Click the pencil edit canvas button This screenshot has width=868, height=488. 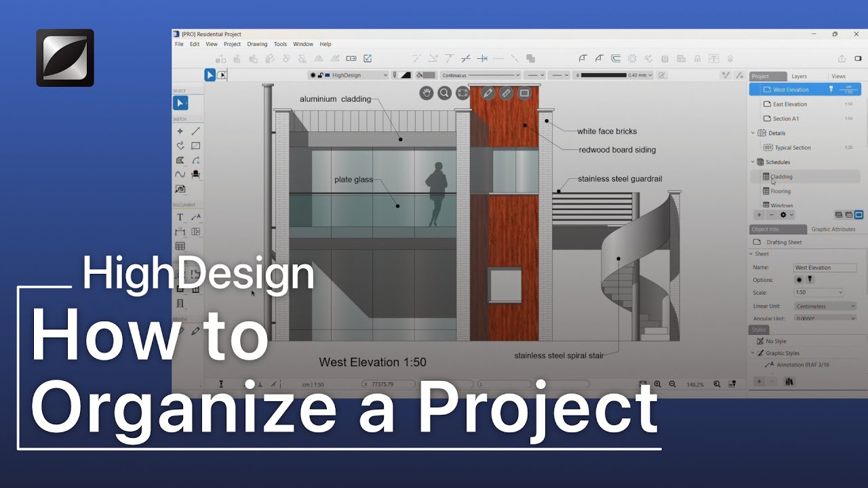pyautogui.click(x=488, y=93)
